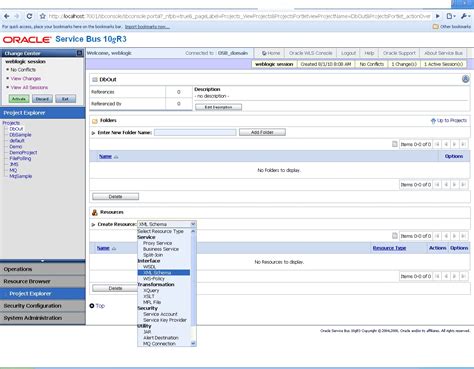This screenshot has height=369, width=474.
Task: Bookmark this page with the star icon
Action: tap(42, 16)
